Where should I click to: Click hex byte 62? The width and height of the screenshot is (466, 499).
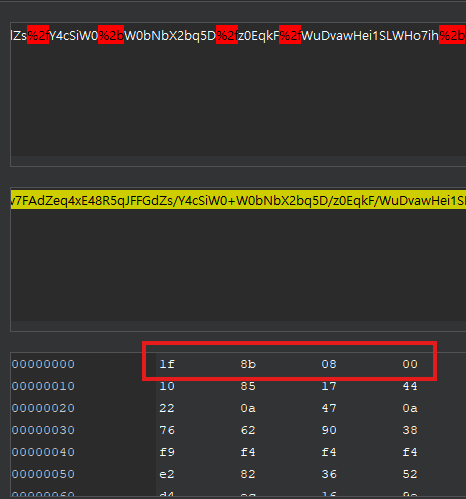tap(248, 430)
